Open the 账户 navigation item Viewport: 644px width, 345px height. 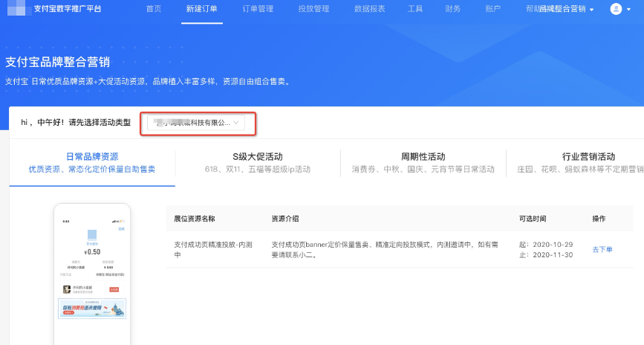493,9
